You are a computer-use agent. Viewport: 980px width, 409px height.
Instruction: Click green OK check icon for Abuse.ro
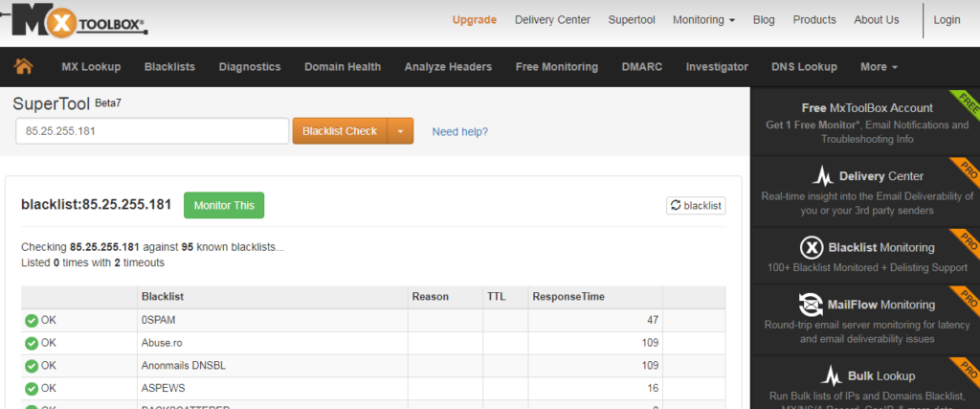[x=32, y=343]
